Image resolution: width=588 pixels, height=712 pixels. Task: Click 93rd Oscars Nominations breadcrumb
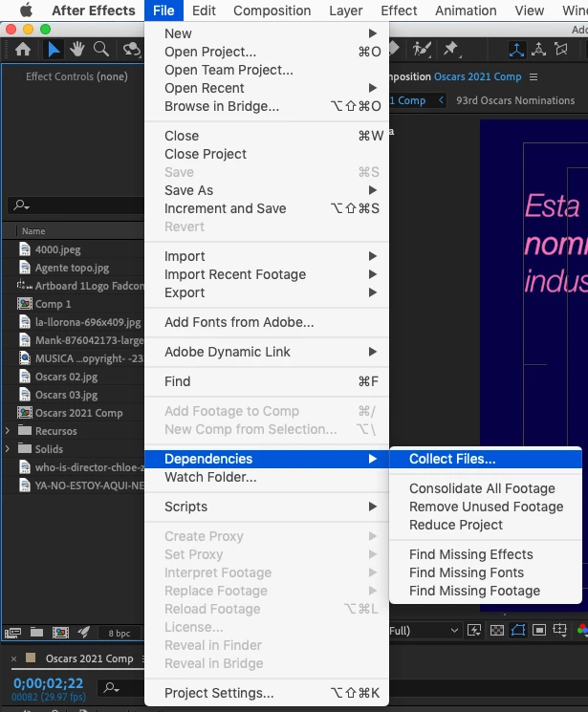[x=515, y=100]
